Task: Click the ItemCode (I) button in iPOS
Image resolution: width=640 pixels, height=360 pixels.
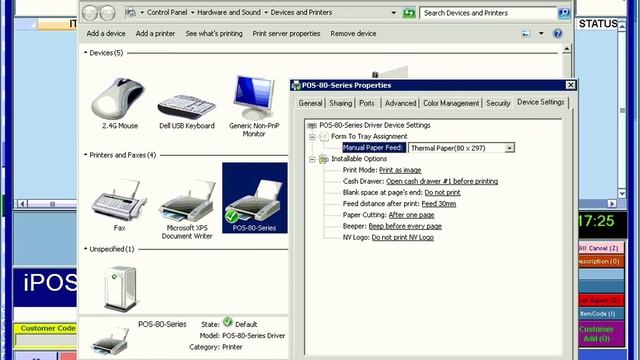Action: 601,314
